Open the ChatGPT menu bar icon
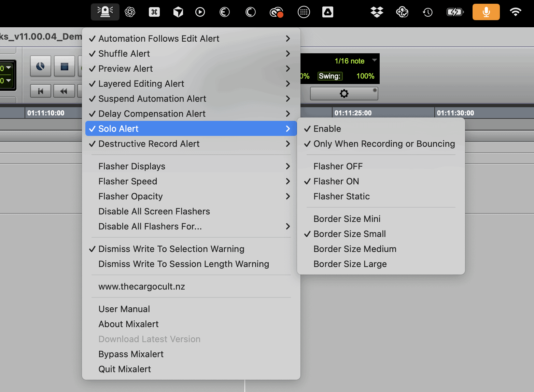This screenshot has width=534, height=392. tap(130, 12)
